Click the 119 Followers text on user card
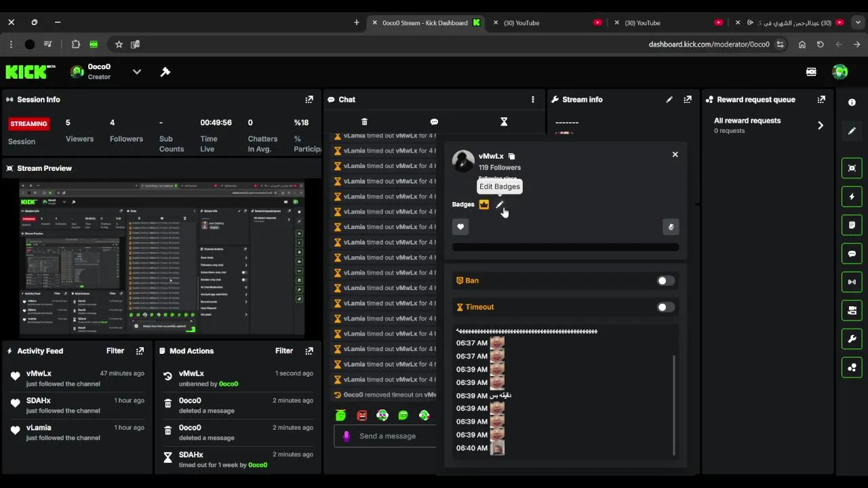Viewport: 868px width, 488px height. pos(500,167)
